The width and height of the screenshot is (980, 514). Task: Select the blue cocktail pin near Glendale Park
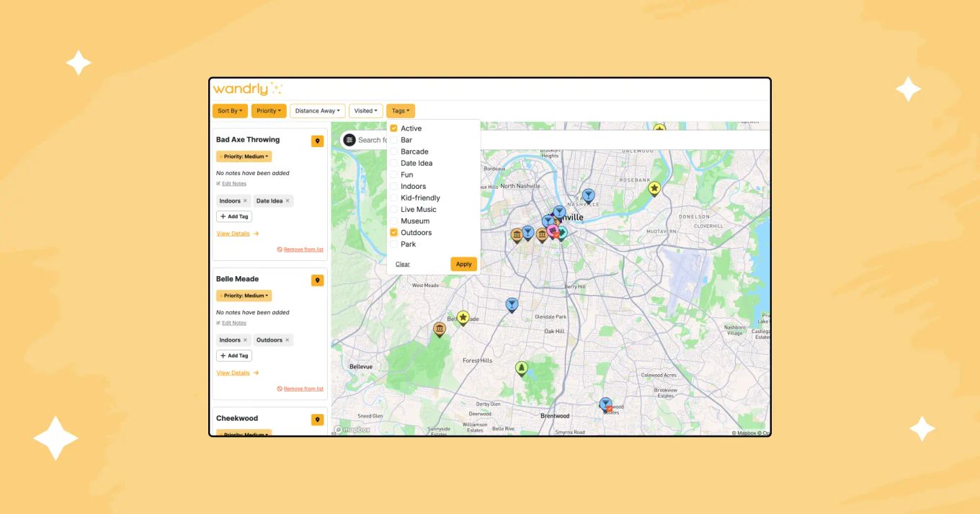click(512, 305)
